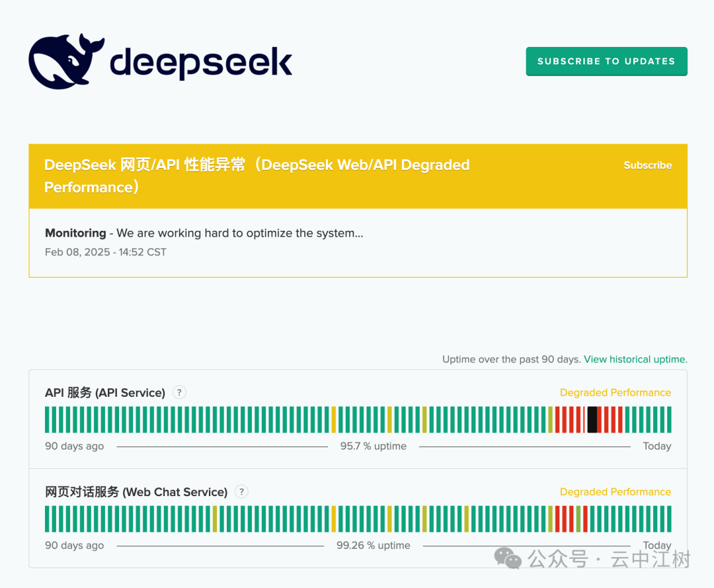The width and height of the screenshot is (714, 588).
Task: Click API Service Degraded Performance status text
Action: click(x=615, y=393)
